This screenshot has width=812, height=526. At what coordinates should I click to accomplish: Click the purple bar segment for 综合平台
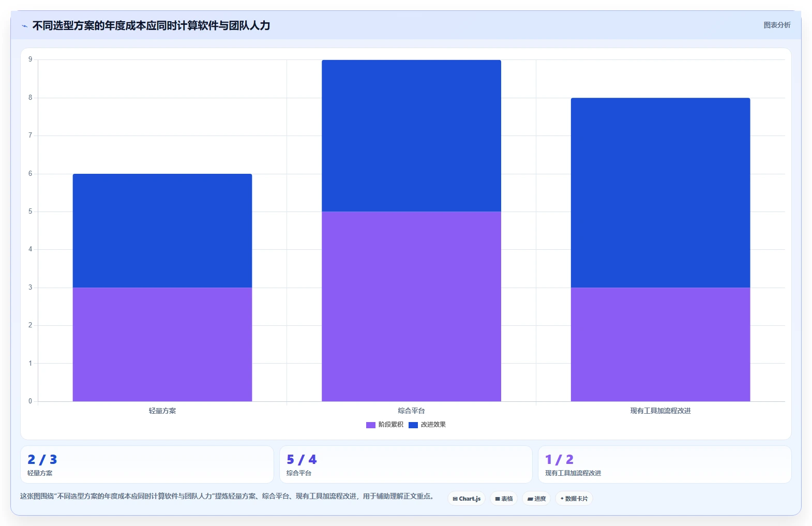click(x=411, y=306)
